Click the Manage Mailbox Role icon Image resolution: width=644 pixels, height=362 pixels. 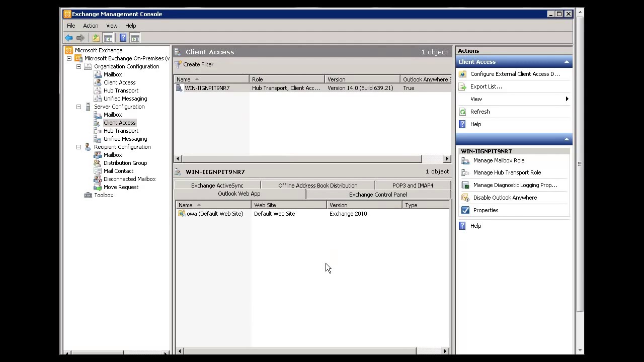pos(465,160)
